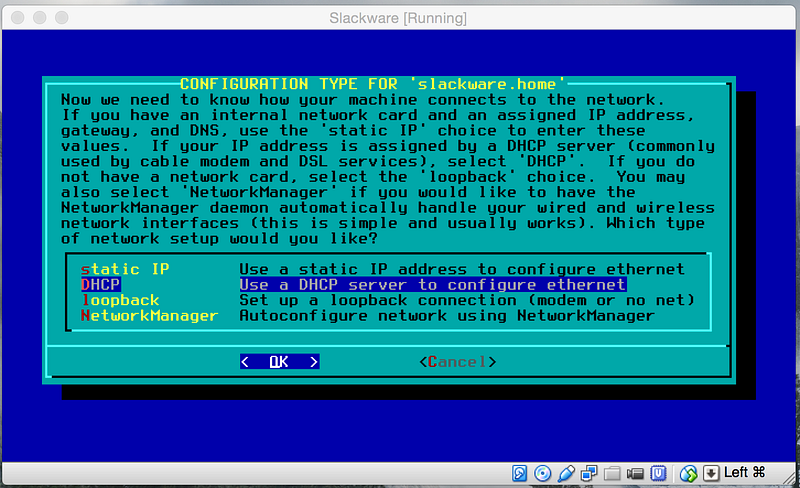Click 'Use a static IP address' description
Image resolution: width=800 pixels, height=488 pixels.
pos(462,269)
